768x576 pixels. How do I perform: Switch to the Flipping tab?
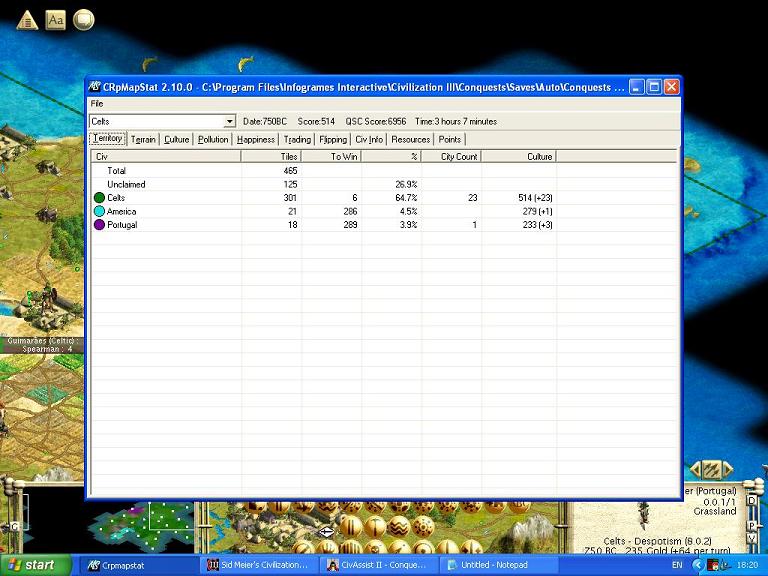coord(333,140)
